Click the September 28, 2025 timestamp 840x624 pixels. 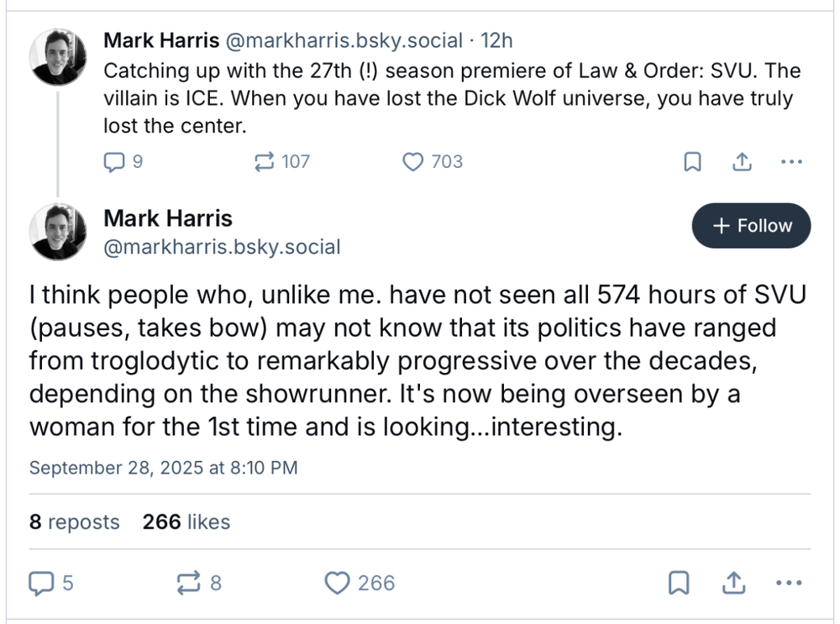pyautogui.click(x=163, y=468)
